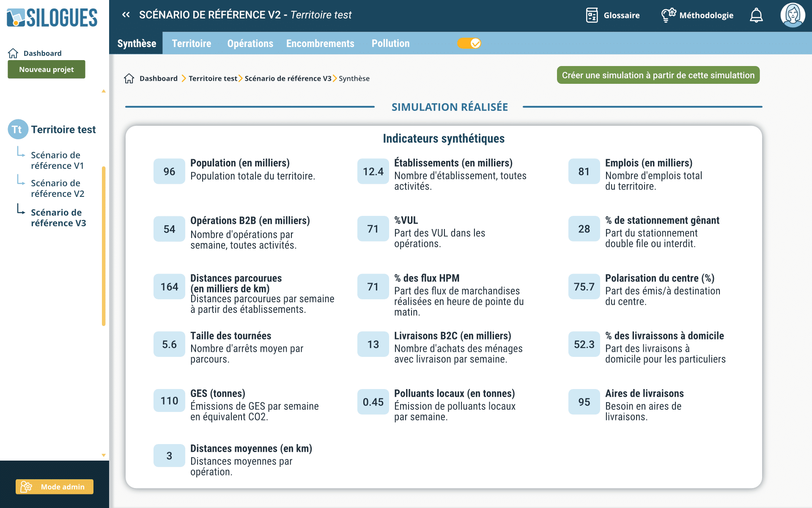Toggle the orange switch in tab bar

(x=469, y=43)
